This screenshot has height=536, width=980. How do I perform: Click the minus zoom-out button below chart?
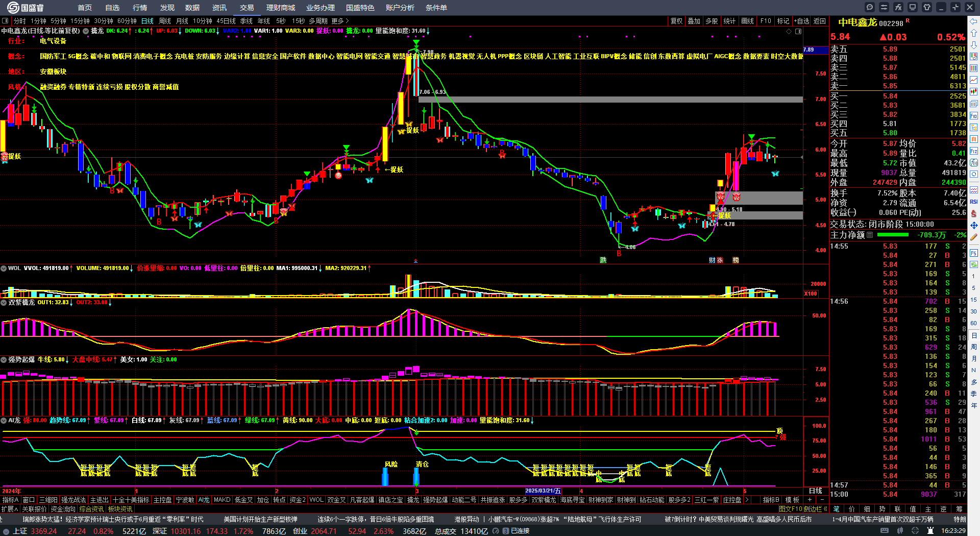point(821,500)
